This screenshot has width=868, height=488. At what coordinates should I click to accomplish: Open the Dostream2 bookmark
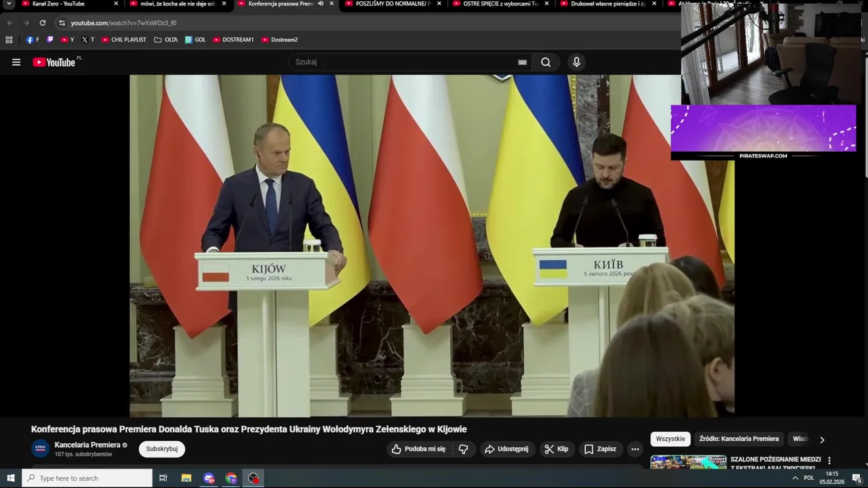click(x=280, y=40)
